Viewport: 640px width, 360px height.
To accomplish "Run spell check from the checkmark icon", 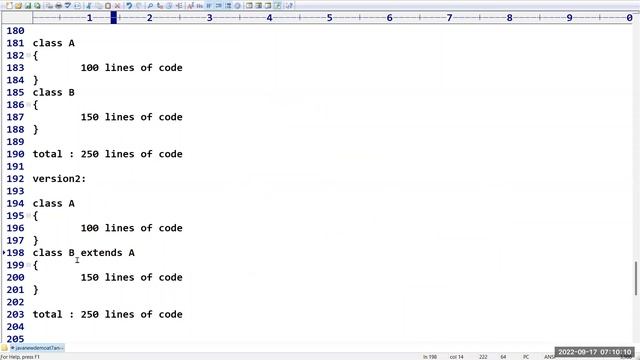I will click(x=68, y=6).
